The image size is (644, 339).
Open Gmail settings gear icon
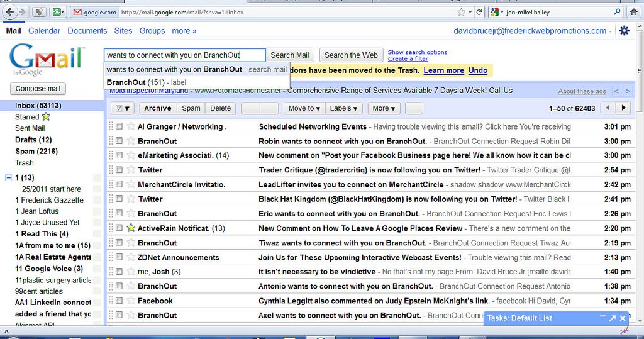625,30
